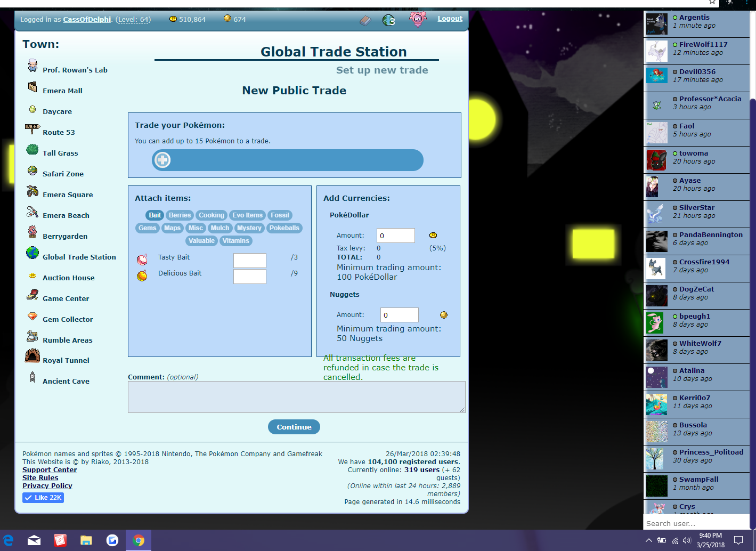Screen dimensions: 756x551
Task: Switch to the Berries item tab
Action: (180, 215)
